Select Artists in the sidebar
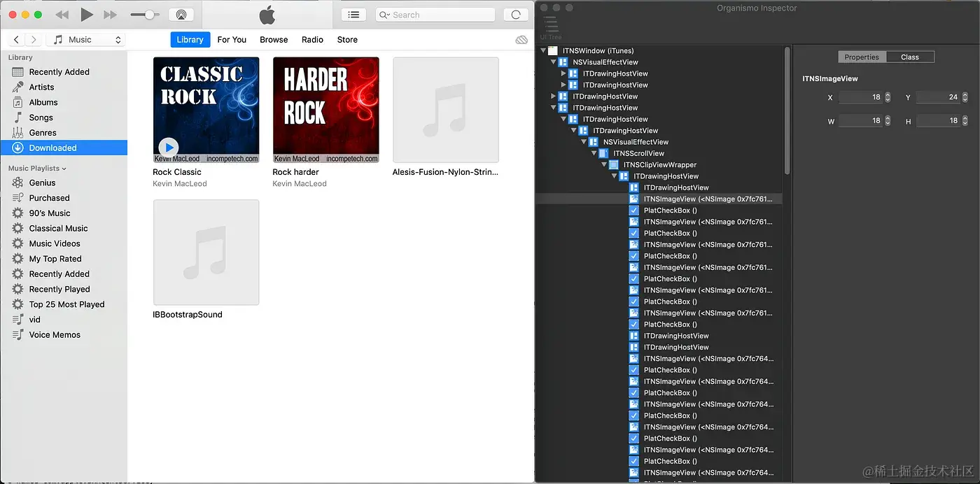The image size is (980, 484). tap(64, 87)
